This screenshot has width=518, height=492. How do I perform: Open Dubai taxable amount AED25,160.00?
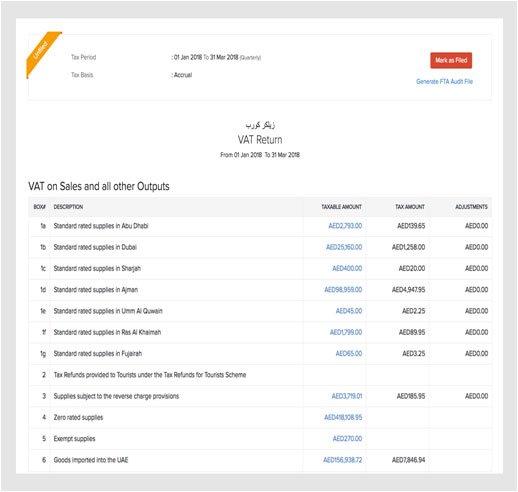pos(344,247)
